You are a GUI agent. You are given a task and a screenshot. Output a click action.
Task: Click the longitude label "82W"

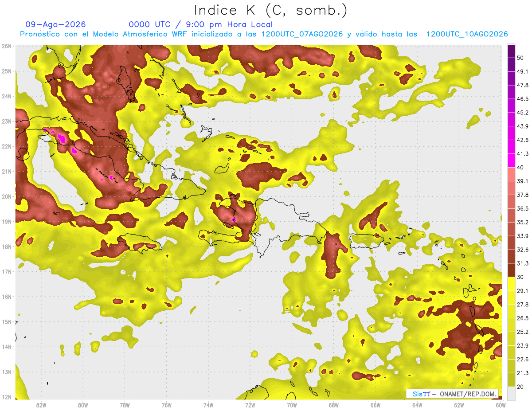[x=41, y=405]
